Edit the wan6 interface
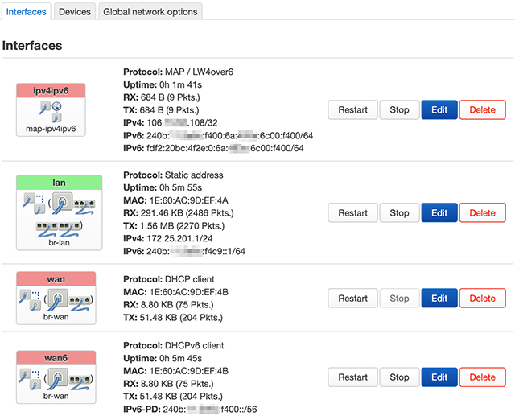This screenshot has width=515, height=420. click(439, 377)
